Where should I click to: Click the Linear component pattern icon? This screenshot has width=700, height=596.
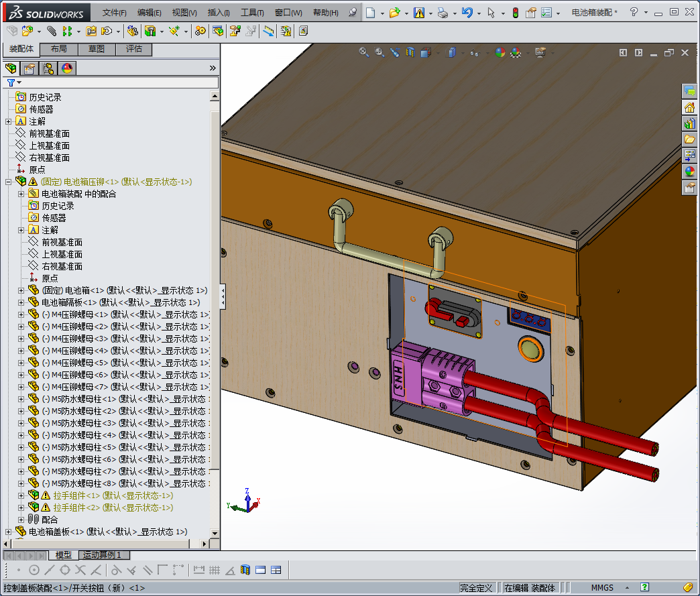[68, 31]
